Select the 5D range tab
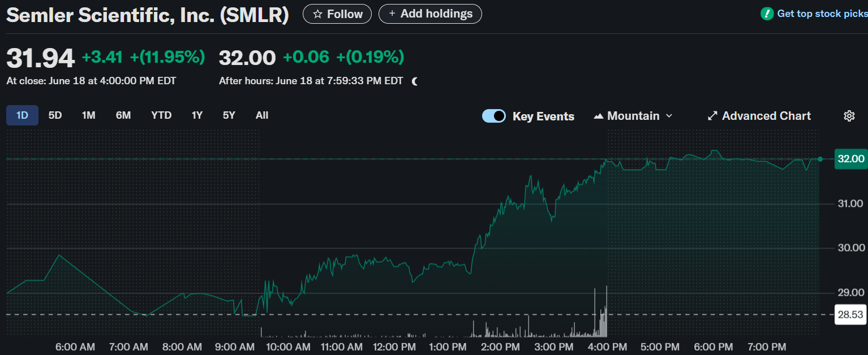The width and height of the screenshot is (868, 355). click(x=55, y=115)
